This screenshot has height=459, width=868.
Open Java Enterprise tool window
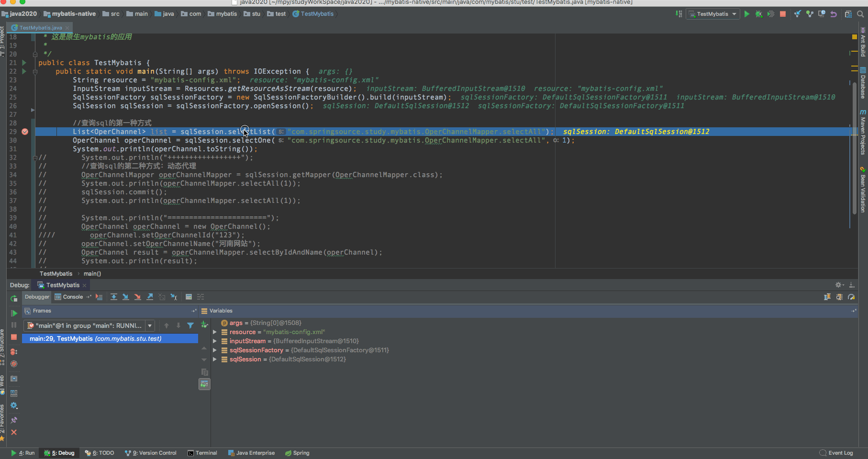[x=252, y=453]
